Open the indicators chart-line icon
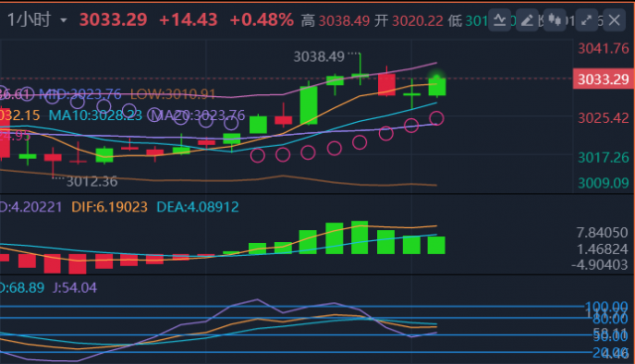 (499, 20)
